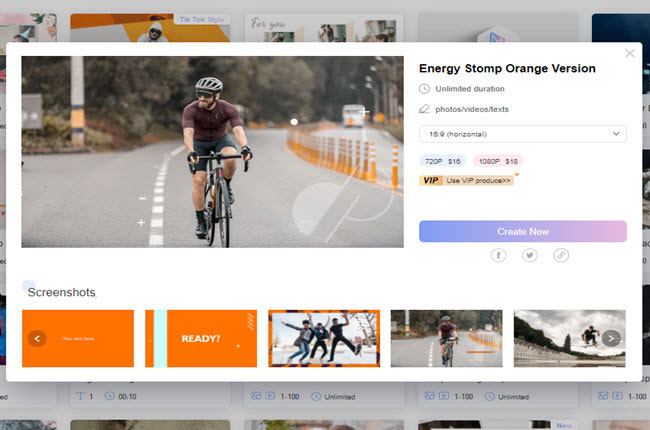Share template on Facebook
650x430 pixels.
[498, 255]
